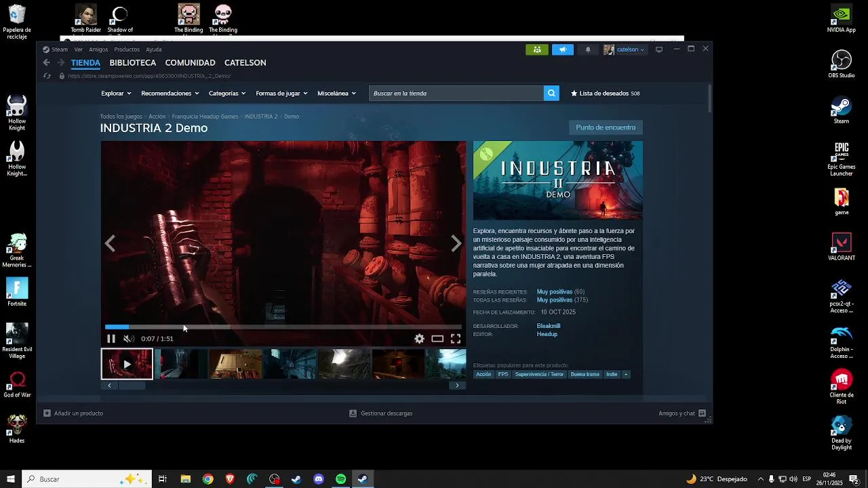
Task: Open Discord from the taskbar
Action: point(319,479)
